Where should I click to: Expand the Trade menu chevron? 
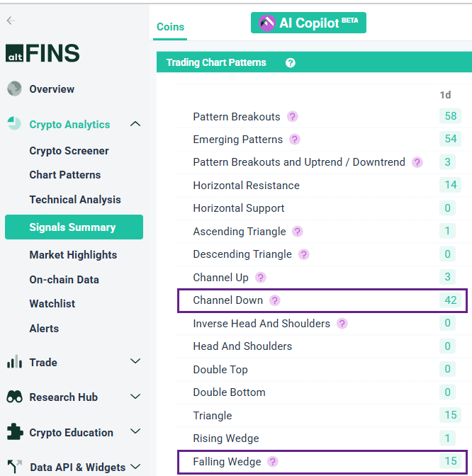pyautogui.click(x=135, y=362)
